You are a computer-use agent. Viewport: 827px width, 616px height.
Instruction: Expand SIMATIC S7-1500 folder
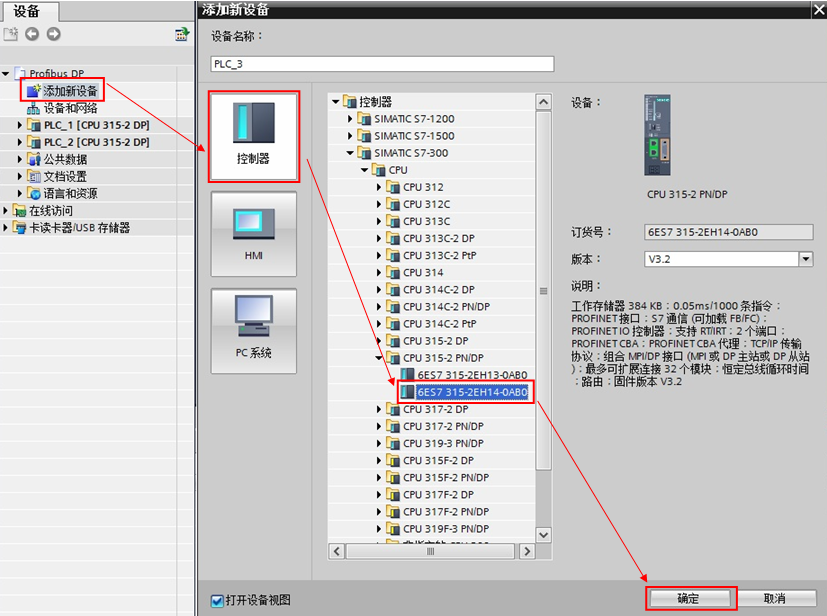[350, 136]
